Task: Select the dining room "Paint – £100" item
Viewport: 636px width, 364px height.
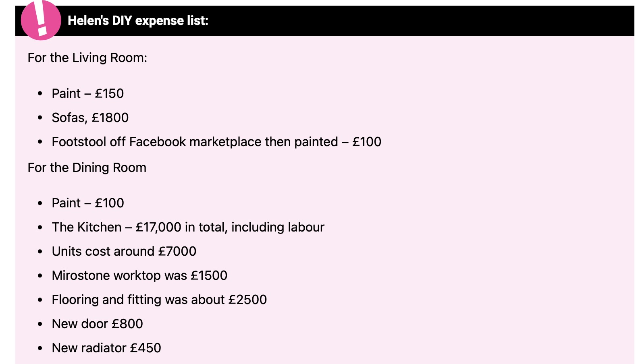Action: pos(87,203)
